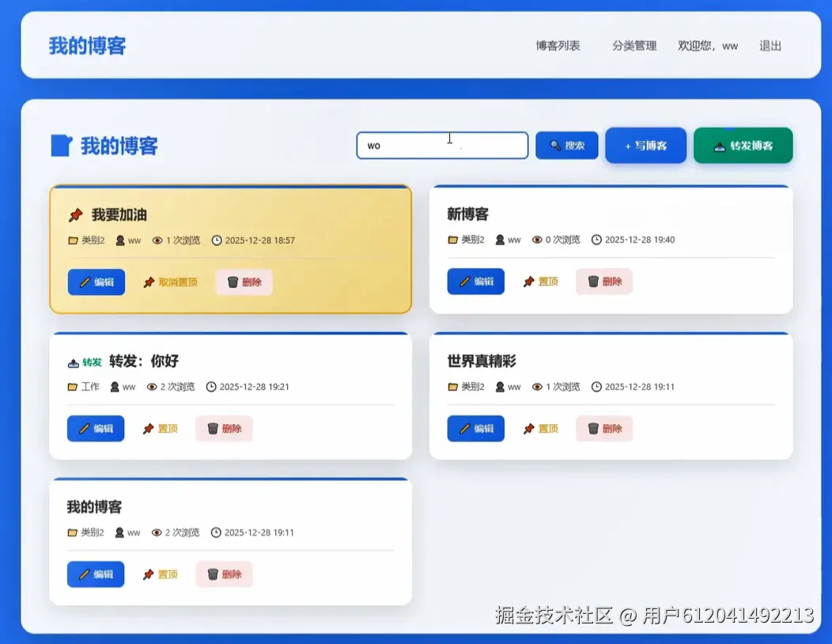Viewport: 832px width, 644px height.
Task: Open 博客列表 in the top navigation
Action: tap(558, 46)
